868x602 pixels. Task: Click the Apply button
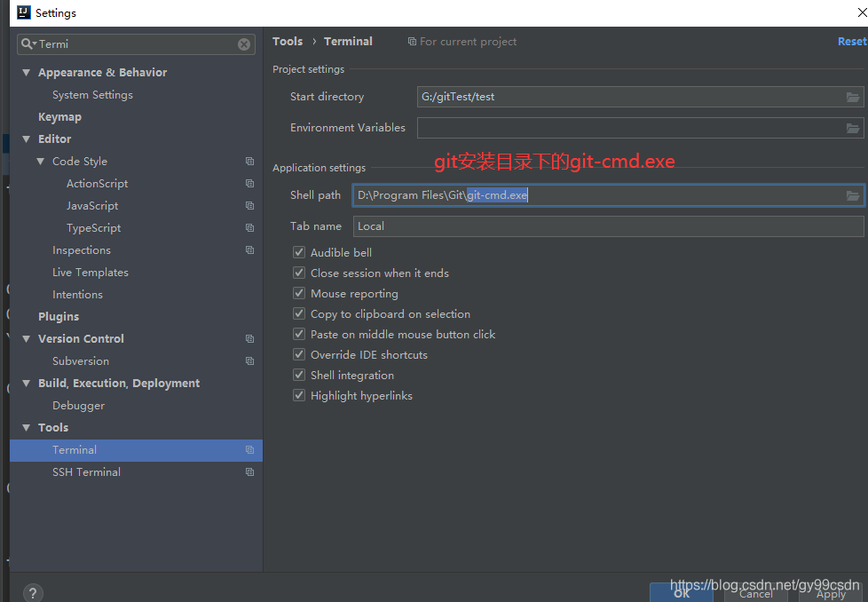click(831, 594)
